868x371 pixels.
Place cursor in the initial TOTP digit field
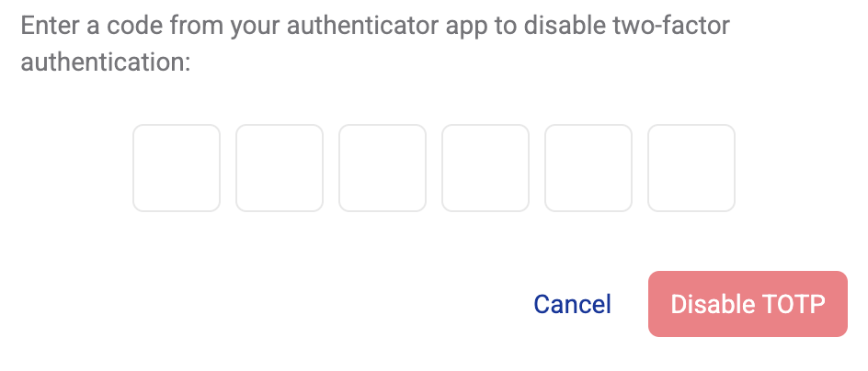coord(177,168)
